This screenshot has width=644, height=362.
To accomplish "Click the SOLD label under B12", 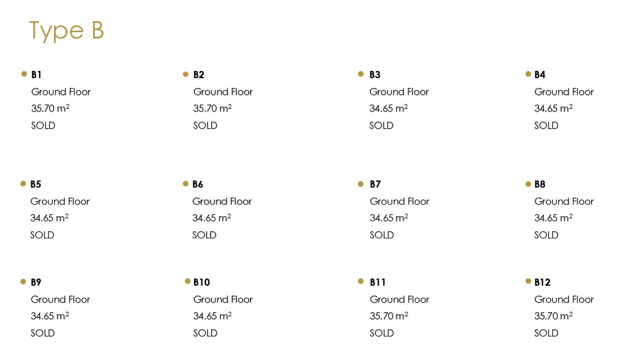I will click(x=546, y=333).
